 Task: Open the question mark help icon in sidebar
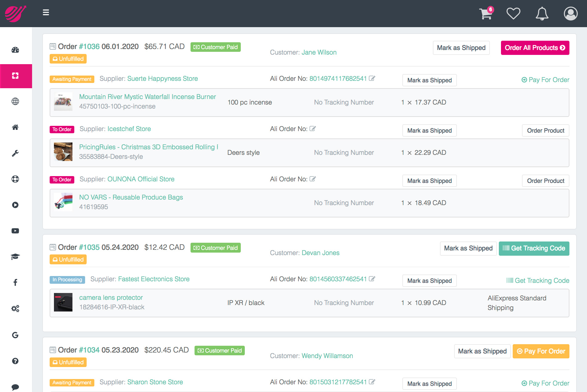click(x=15, y=361)
